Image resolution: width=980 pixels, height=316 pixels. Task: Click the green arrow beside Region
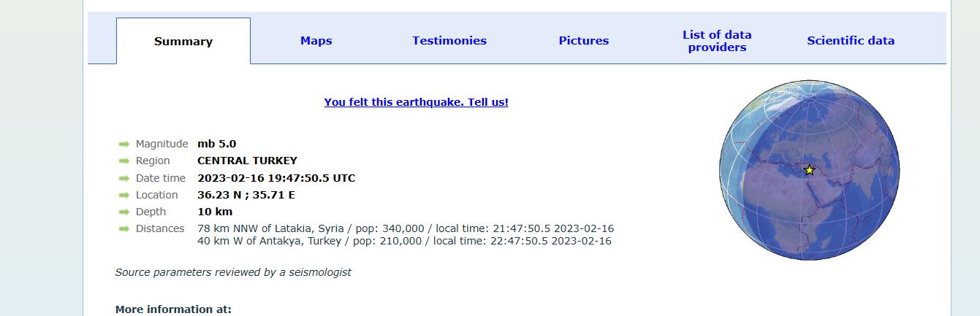point(124,161)
